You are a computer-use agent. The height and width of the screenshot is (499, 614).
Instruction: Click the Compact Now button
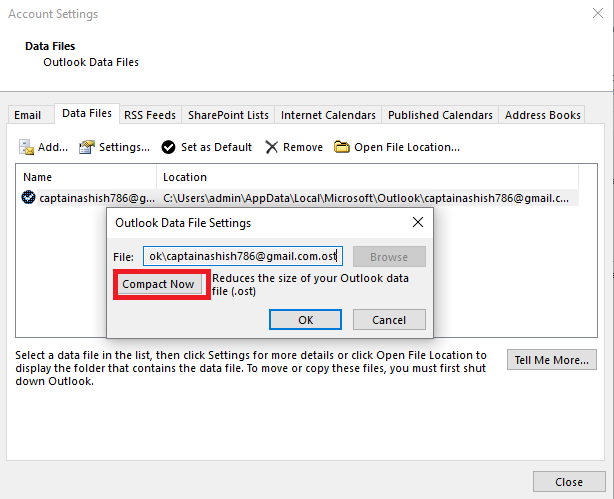pos(158,284)
